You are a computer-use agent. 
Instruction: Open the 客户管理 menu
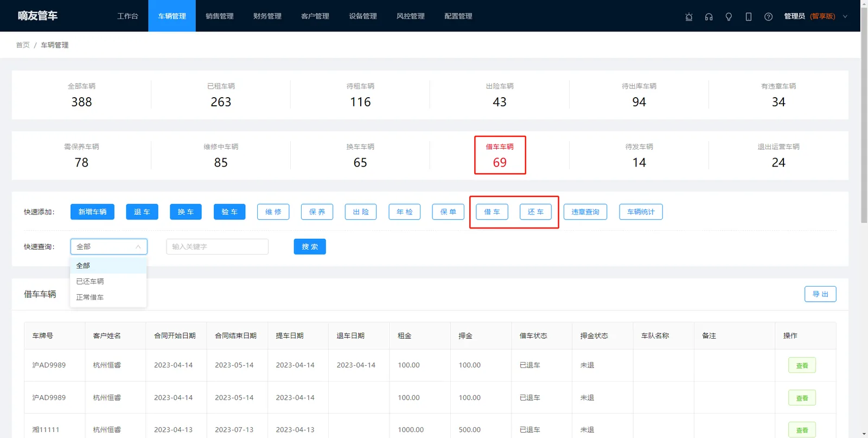315,16
